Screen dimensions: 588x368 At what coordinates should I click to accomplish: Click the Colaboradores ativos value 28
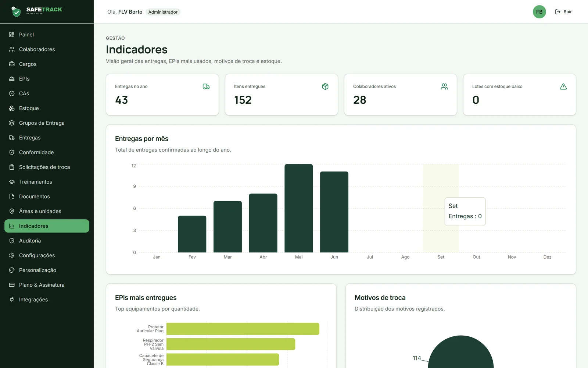360,100
